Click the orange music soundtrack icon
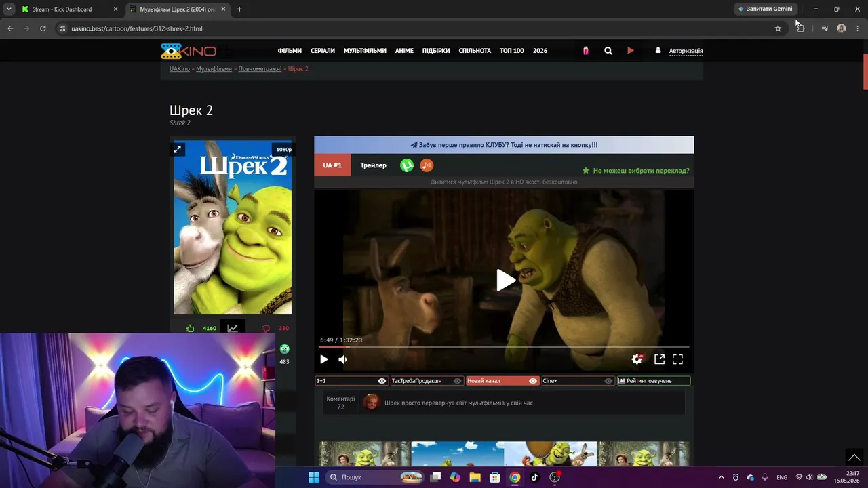This screenshot has height=488, width=868. 427,165
